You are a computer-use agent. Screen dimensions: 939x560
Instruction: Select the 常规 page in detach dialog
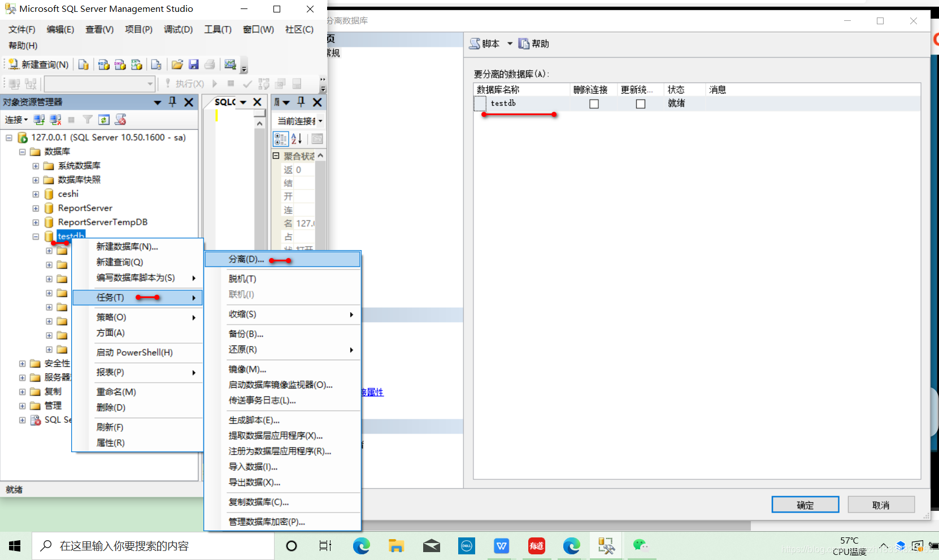tap(333, 53)
